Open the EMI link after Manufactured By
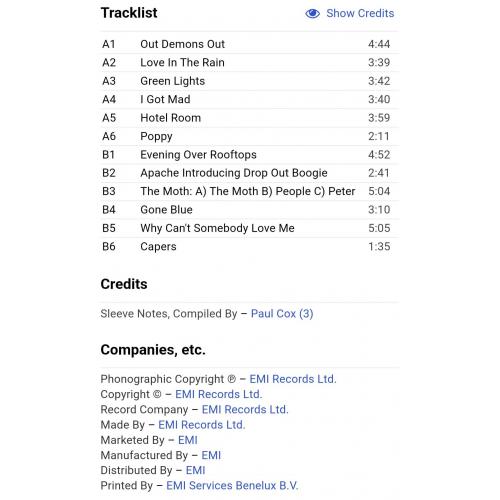This screenshot has height=500, width=500. 211,455
